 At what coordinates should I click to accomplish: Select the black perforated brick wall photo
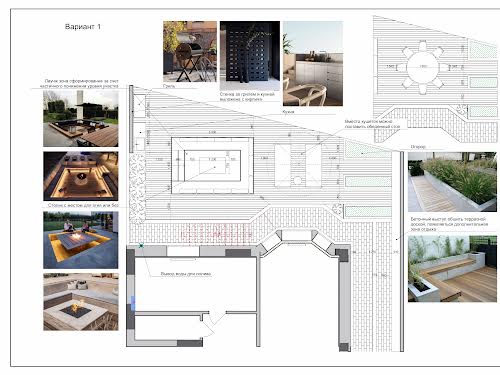250,56
